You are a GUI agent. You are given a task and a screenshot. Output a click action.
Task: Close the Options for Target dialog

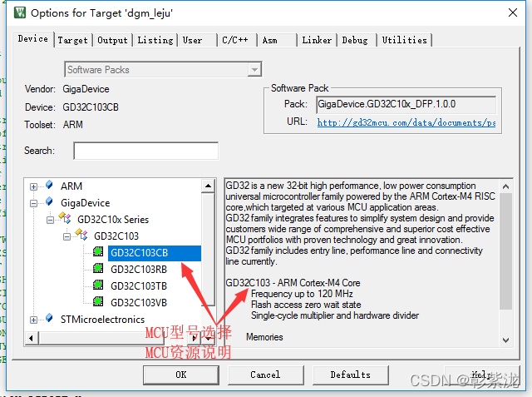coord(513,13)
